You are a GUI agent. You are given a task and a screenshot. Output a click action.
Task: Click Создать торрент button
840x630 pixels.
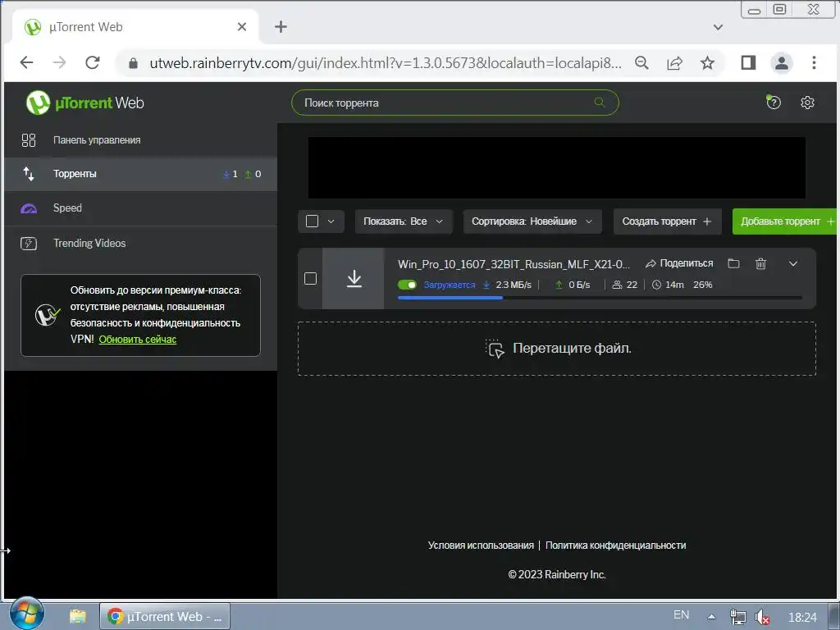point(667,221)
